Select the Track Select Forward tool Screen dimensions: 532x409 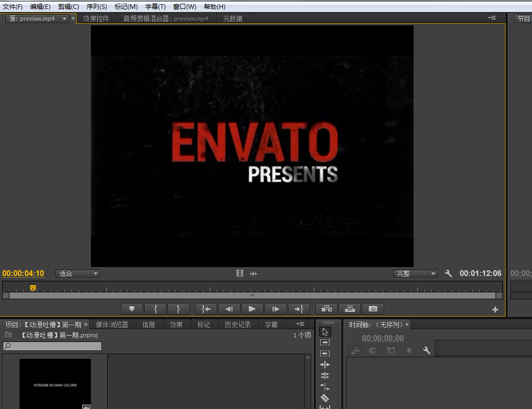click(x=325, y=343)
